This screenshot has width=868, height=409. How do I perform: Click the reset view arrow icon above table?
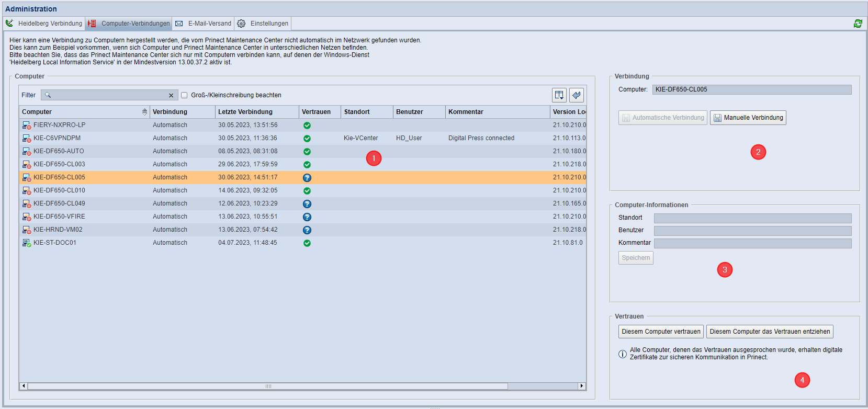[577, 95]
